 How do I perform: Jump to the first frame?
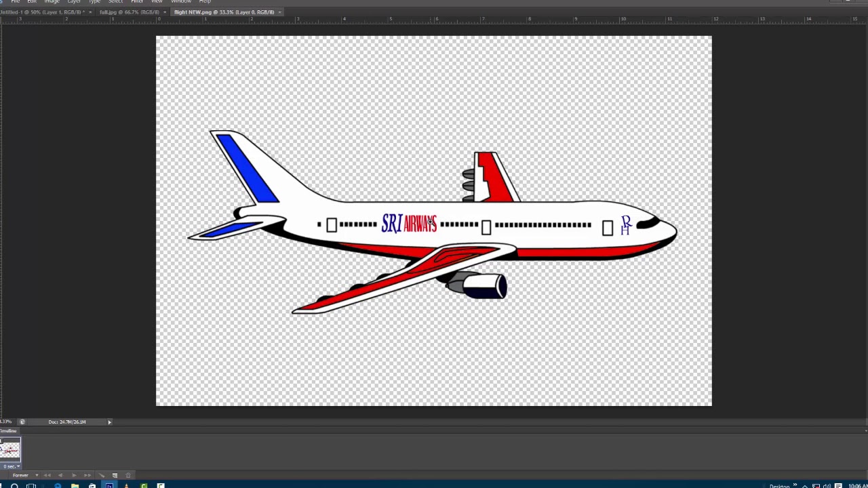(47, 475)
